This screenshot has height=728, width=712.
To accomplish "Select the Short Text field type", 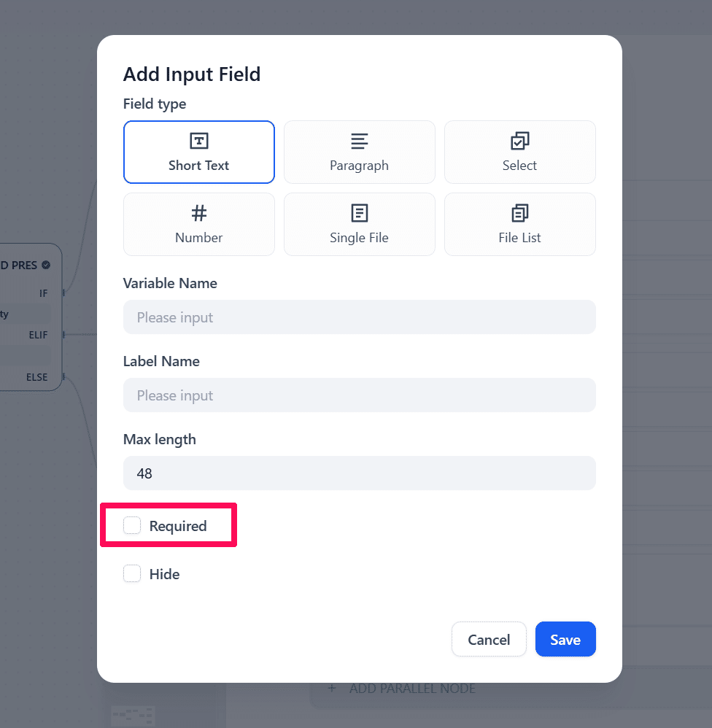I will coord(198,152).
